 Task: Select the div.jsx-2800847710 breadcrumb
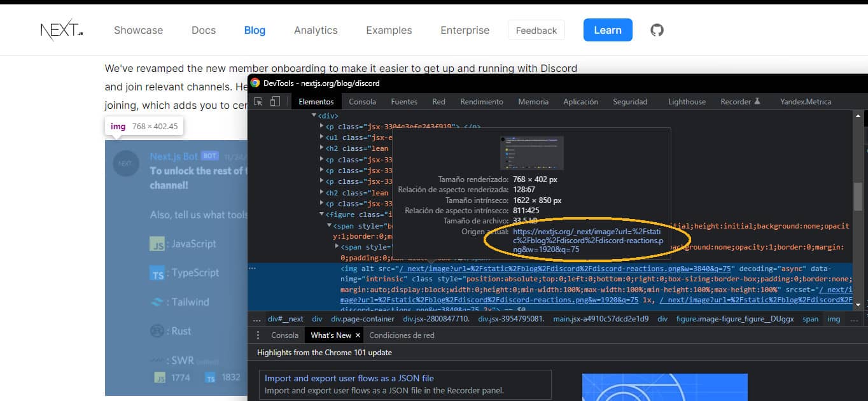click(x=436, y=319)
